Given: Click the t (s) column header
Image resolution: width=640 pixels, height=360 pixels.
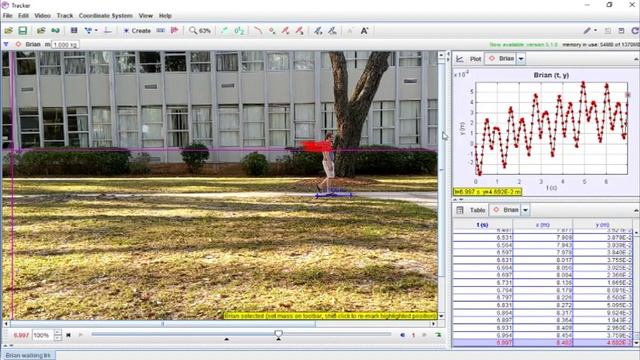Looking at the screenshot, I should click(x=482, y=225).
